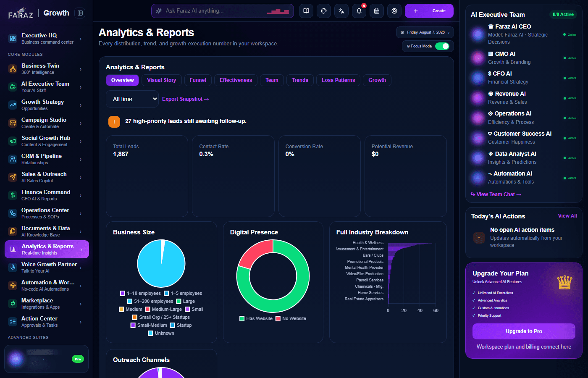Click the AI Executive Team robot icon
Screen dimensions: 588x378
13,87
